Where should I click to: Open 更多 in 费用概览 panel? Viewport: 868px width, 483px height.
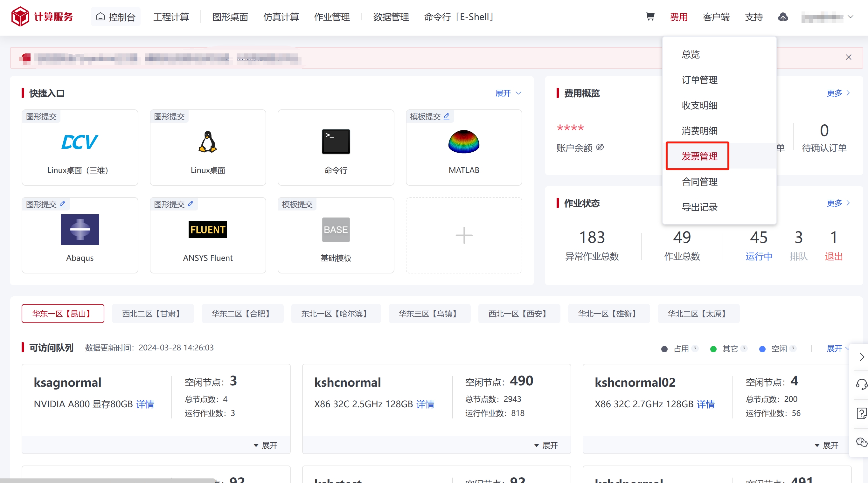tap(838, 93)
